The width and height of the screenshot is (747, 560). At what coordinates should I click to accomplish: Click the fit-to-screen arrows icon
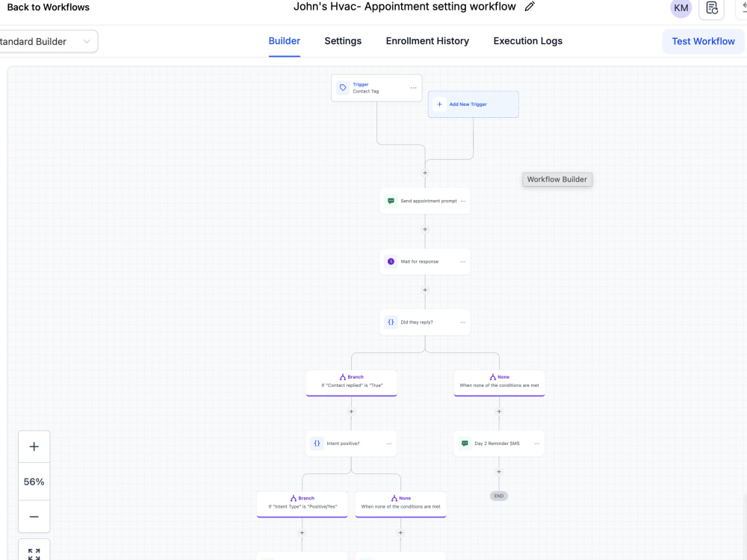tap(34, 554)
